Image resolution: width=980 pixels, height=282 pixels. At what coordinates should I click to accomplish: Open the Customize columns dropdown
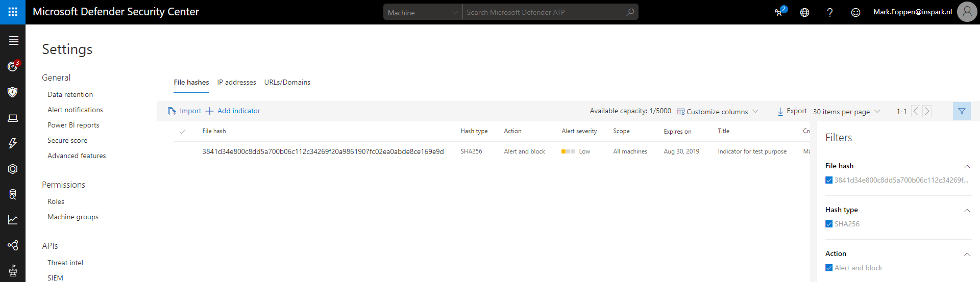coord(718,112)
